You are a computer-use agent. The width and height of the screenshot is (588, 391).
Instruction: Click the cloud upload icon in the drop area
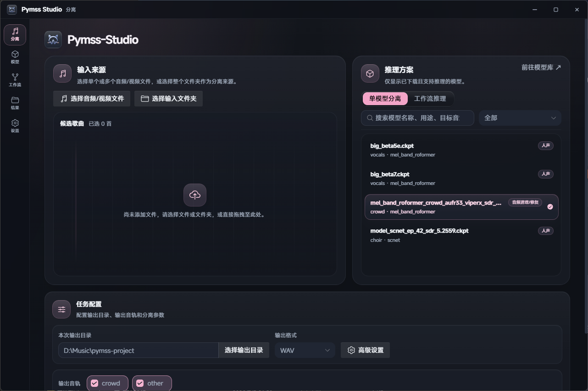tap(195, 195)
